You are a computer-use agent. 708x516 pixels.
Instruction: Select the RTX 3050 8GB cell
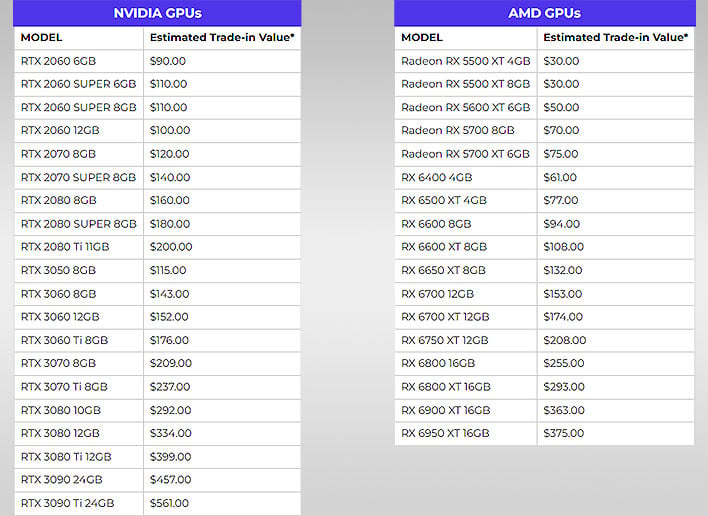pyautogui.click(x=79, y=270)
